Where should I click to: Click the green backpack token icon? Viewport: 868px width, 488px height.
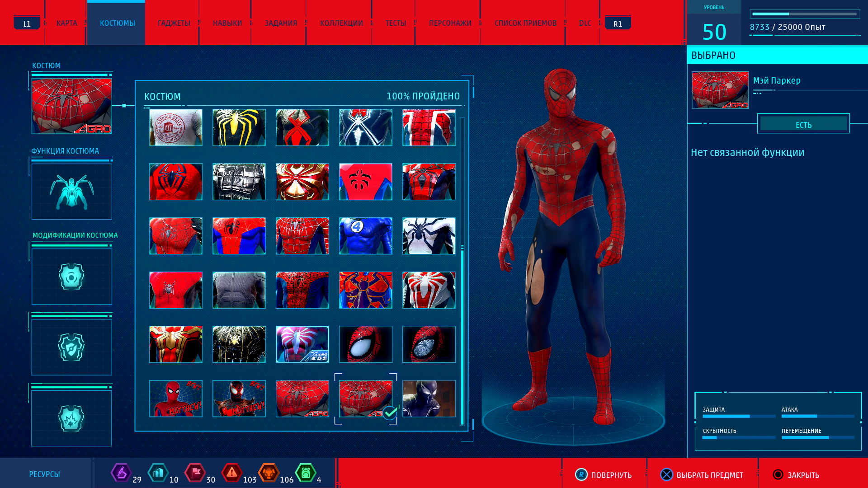click(x=306, y=473)
